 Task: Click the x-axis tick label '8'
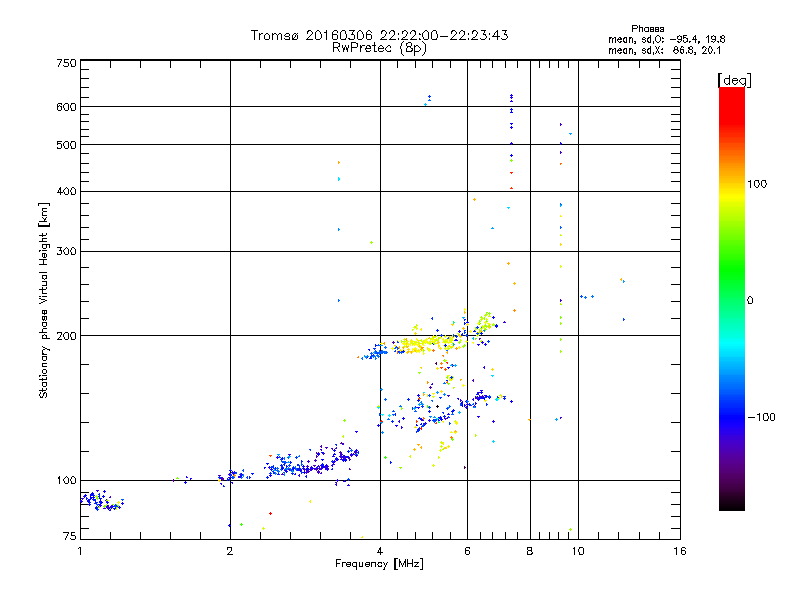[530, 551]
